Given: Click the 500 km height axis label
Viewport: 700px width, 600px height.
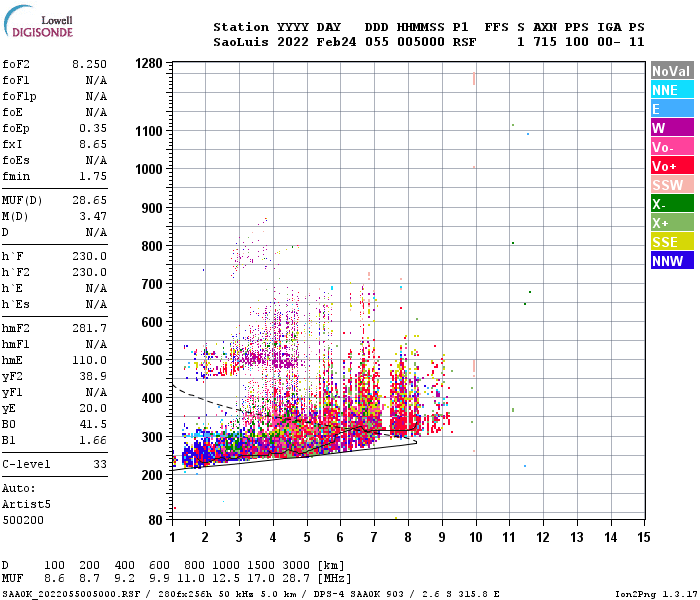Looking at the screenshot, I should 152,360.
